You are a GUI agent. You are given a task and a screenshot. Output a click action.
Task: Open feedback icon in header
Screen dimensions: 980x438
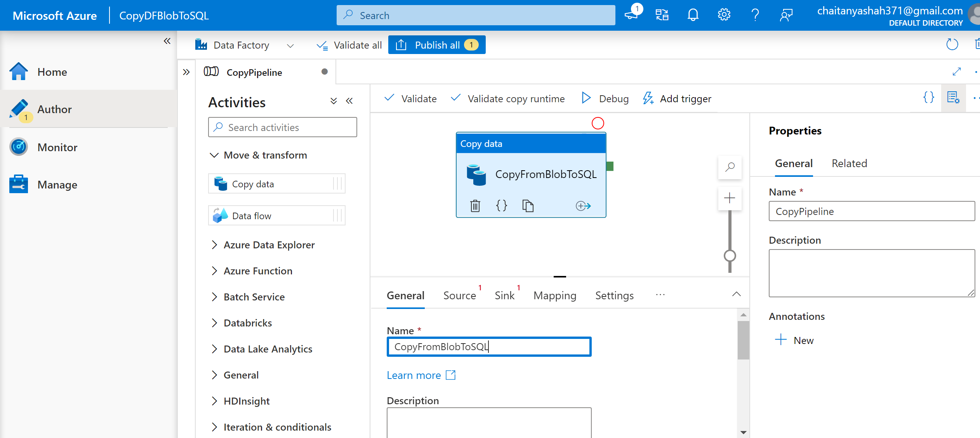pos(786,15)
